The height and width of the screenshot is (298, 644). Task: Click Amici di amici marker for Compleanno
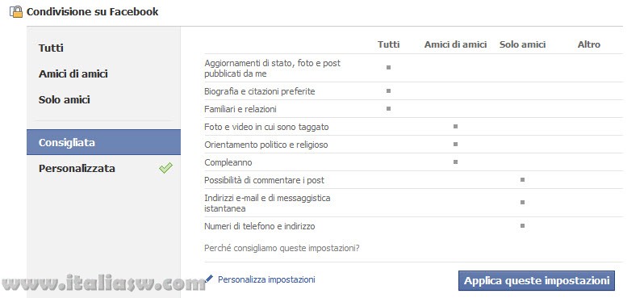(x=455, y=162)
